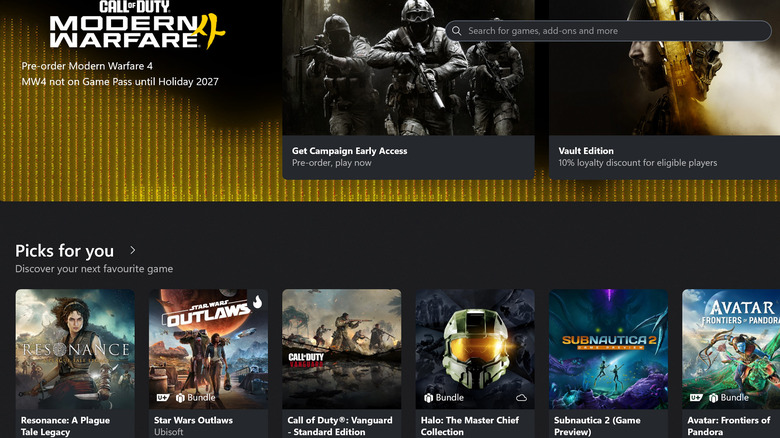Click MW4 not on Game Pass notice text
Screen dimensions: 780x438
[120, 82]
